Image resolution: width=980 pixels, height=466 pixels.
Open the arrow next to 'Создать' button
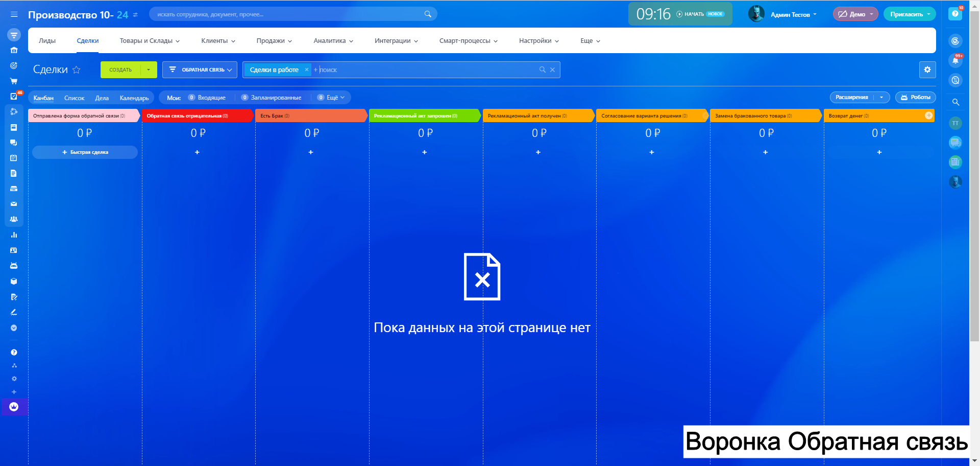(149, 69)
